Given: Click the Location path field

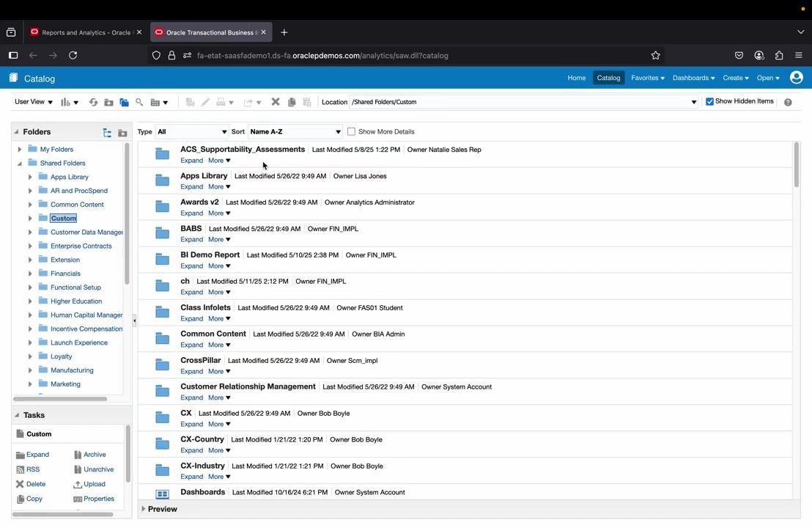Looking at the screenshot, I should pos(523,102).
